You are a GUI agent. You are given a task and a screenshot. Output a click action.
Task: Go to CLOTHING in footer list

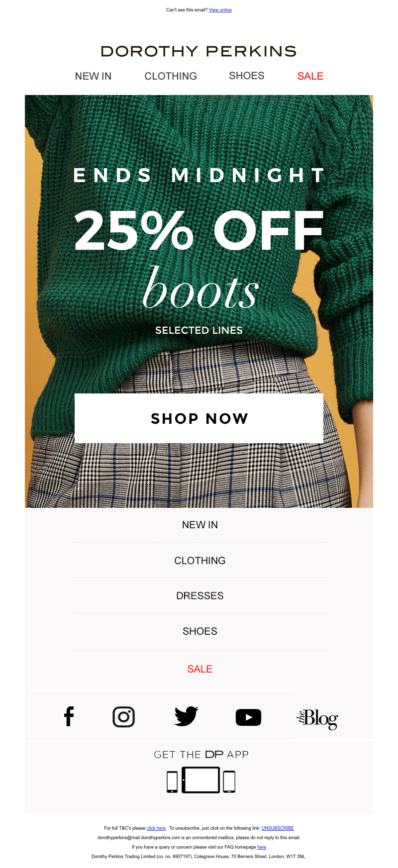(200, 561)
